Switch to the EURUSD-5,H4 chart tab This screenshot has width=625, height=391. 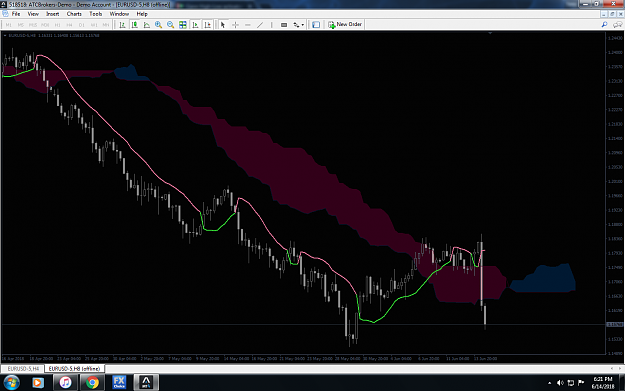(23, 369)
